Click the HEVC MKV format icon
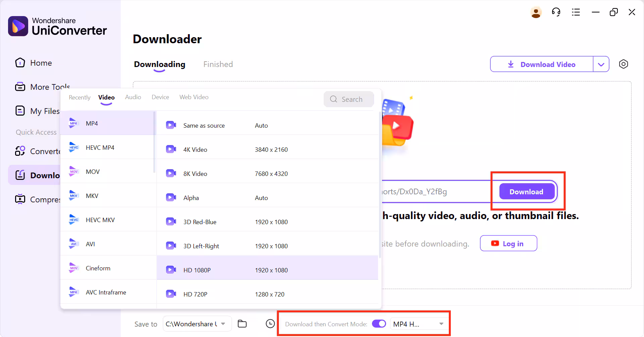The image size is (644, 337). click(x=73, y=220)
